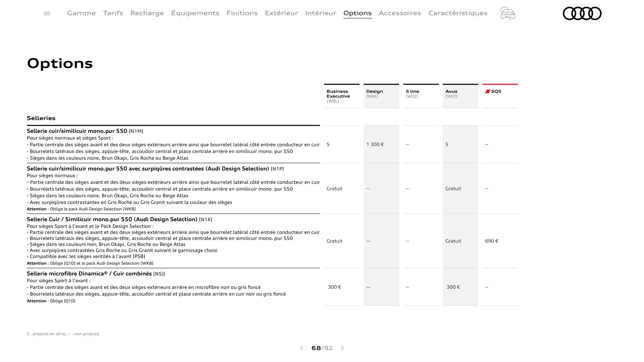Click 'Avec surpiqûres contrastantes en Gris Roche' line

pyautogui.click(x=130, y=202)
